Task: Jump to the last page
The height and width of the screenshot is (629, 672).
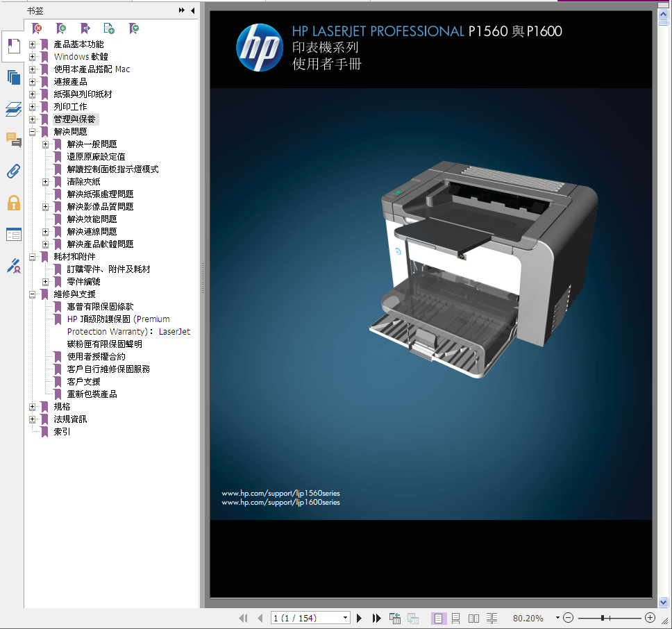Action: click(376, 618)
